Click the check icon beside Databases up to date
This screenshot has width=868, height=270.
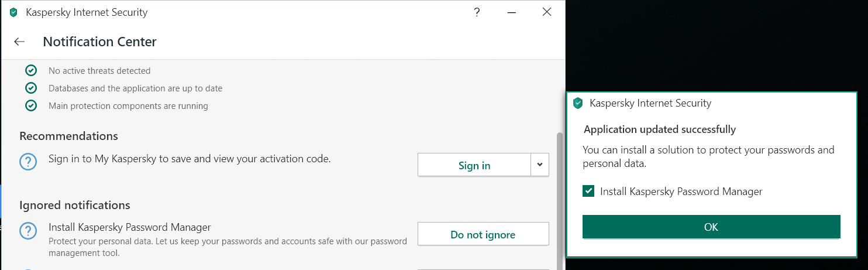[31, 88]
